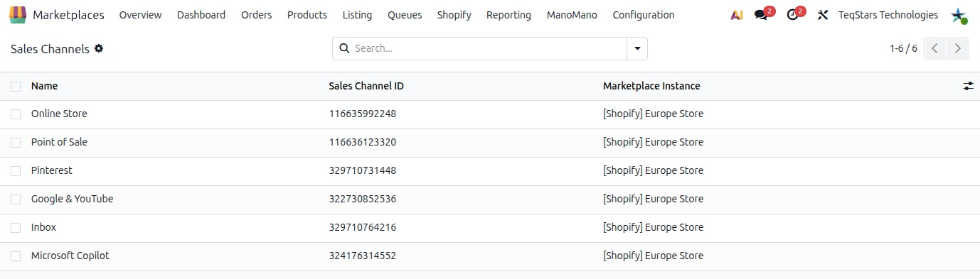
Task: Check the Online Store row checkbox
Action: click(x=16, y=114)
